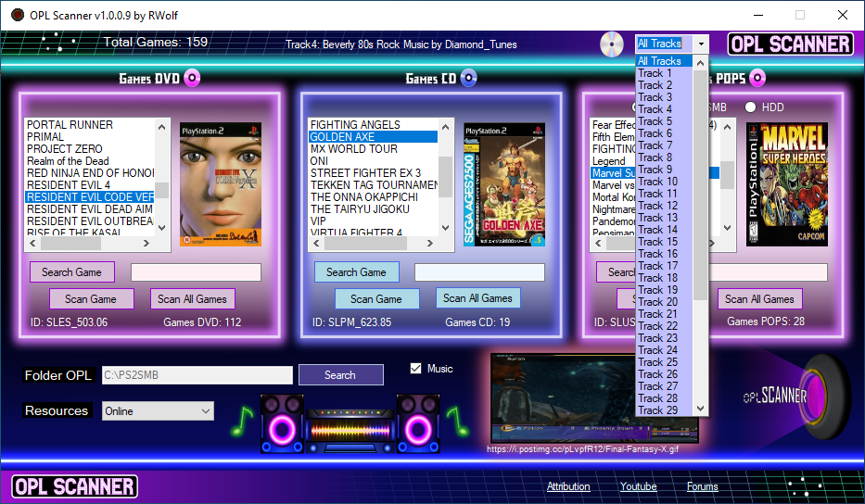Toggle the Music checkbox

coord(416,369)
